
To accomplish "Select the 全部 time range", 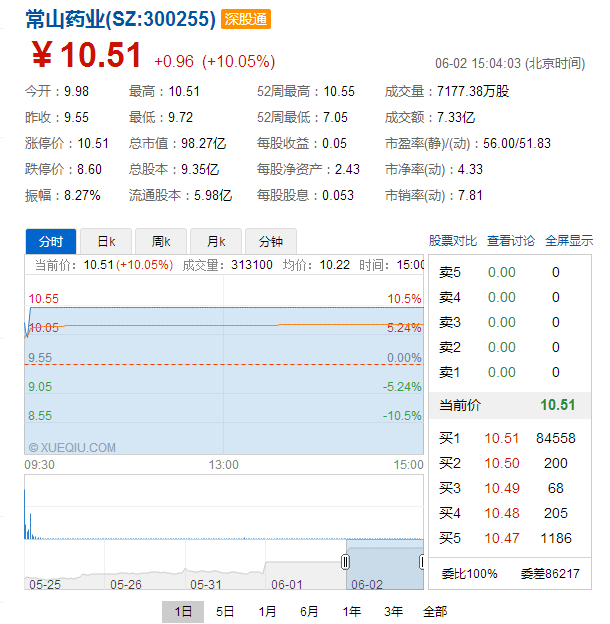I will coord(435,612).
